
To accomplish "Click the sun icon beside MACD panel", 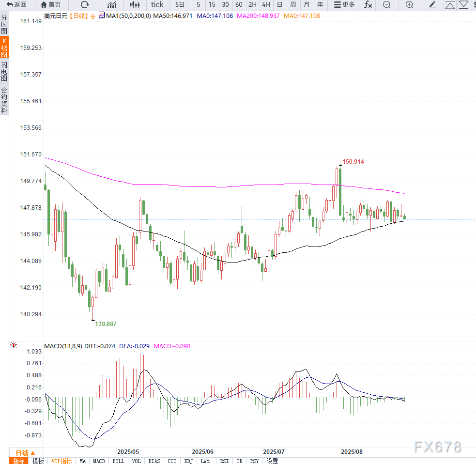I will point(14,345).
